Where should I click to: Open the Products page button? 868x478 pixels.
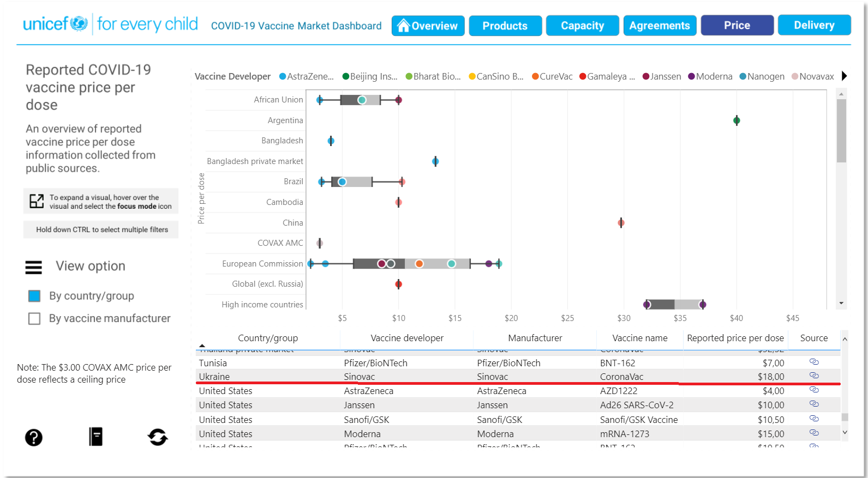505,26
